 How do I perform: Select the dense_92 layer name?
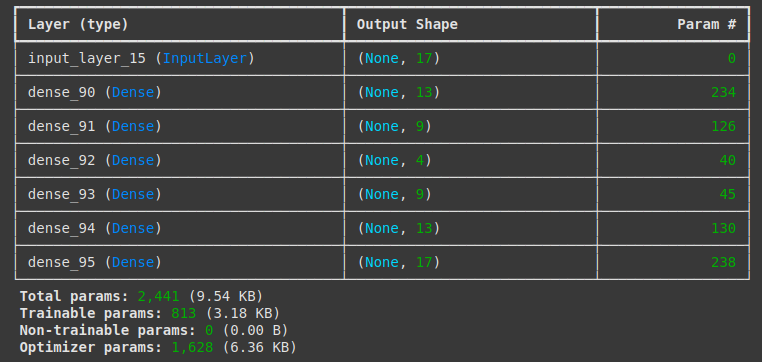pyautogui.click(x=61, y=160)
